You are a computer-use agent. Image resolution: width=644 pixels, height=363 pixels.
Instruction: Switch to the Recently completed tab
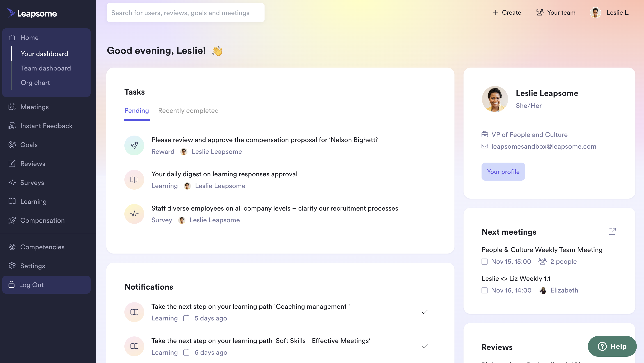click(189, 110)
